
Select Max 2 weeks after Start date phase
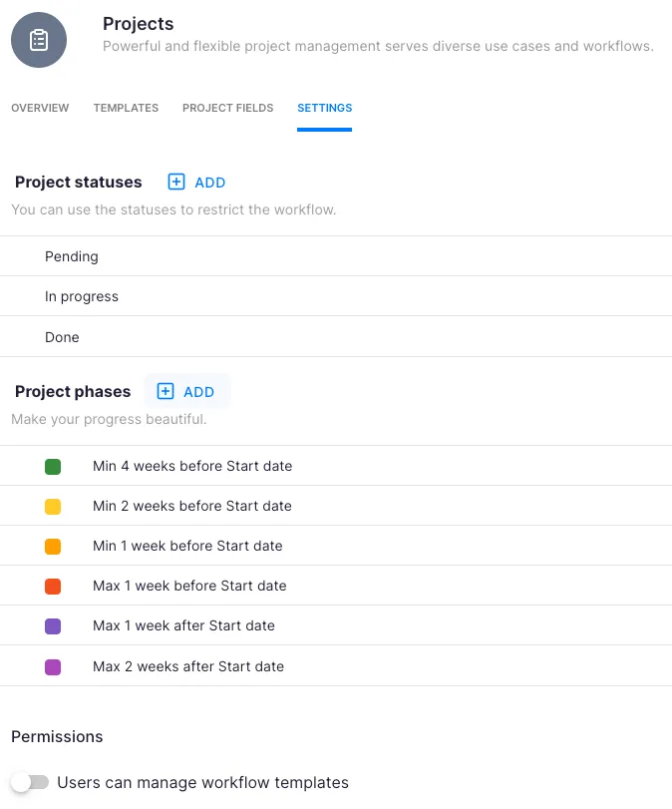[x=188, y=666]
